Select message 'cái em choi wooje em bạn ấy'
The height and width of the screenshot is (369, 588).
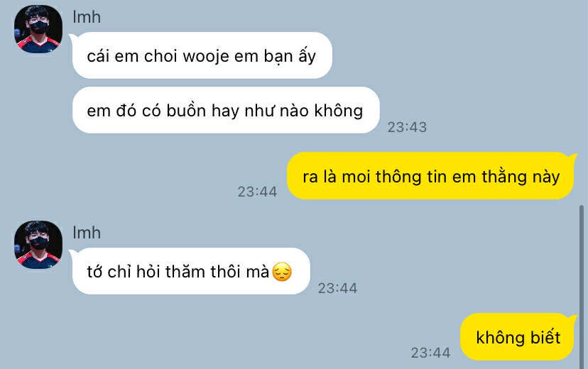click(x=202, y=55)
